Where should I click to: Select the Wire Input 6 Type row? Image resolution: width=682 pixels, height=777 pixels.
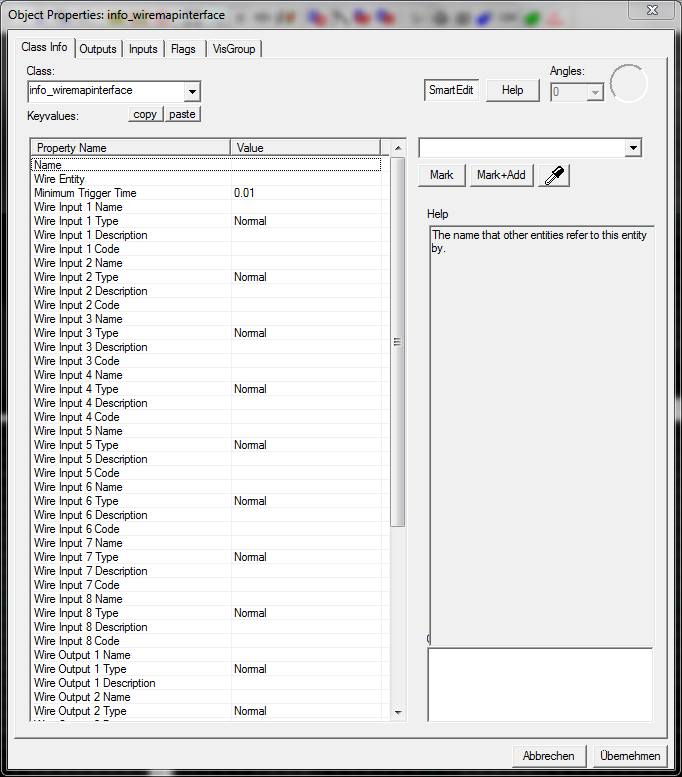point(206,501)
